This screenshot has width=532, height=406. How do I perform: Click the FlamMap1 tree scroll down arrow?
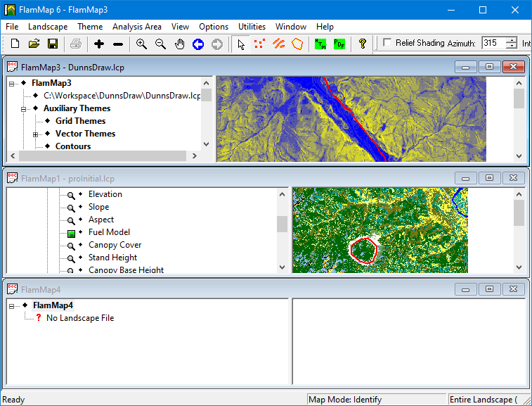[282, 267]
